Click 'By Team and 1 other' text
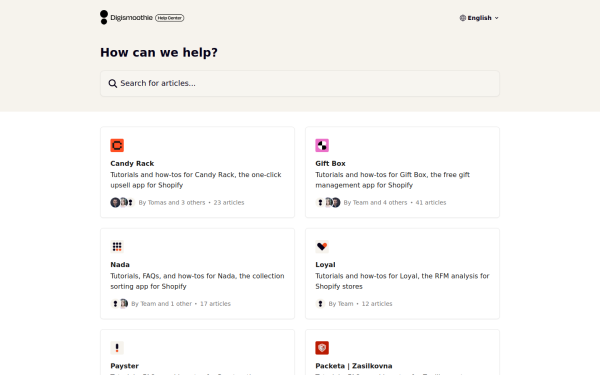 tap(161, 304)
